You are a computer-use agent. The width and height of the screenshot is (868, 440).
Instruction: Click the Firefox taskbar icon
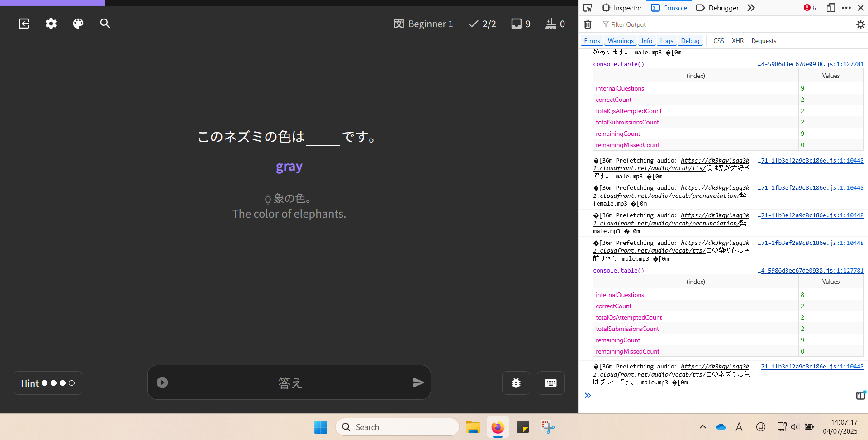(498, 427)
